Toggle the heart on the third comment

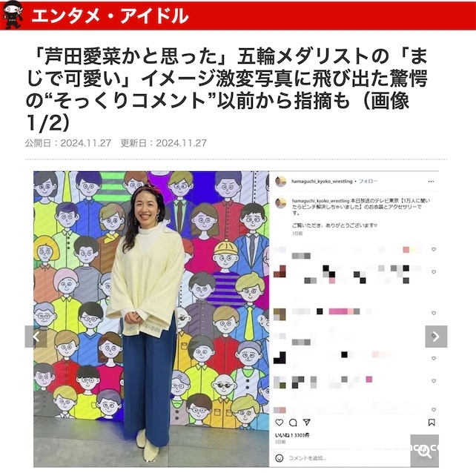coord(434,313)
